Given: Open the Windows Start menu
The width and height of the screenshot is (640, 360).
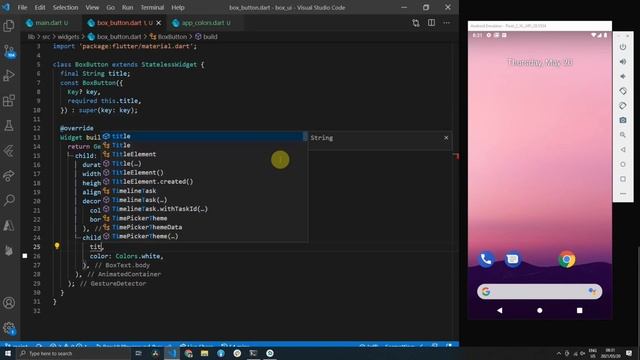Looking at the screenshot, I should (x=8, y=353).
